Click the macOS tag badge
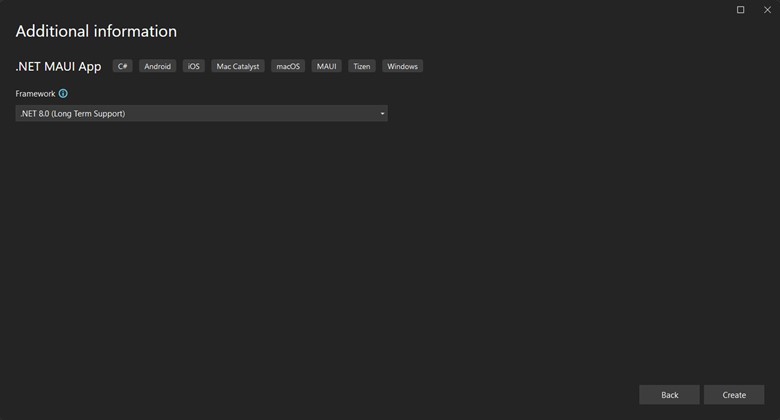 288,66
